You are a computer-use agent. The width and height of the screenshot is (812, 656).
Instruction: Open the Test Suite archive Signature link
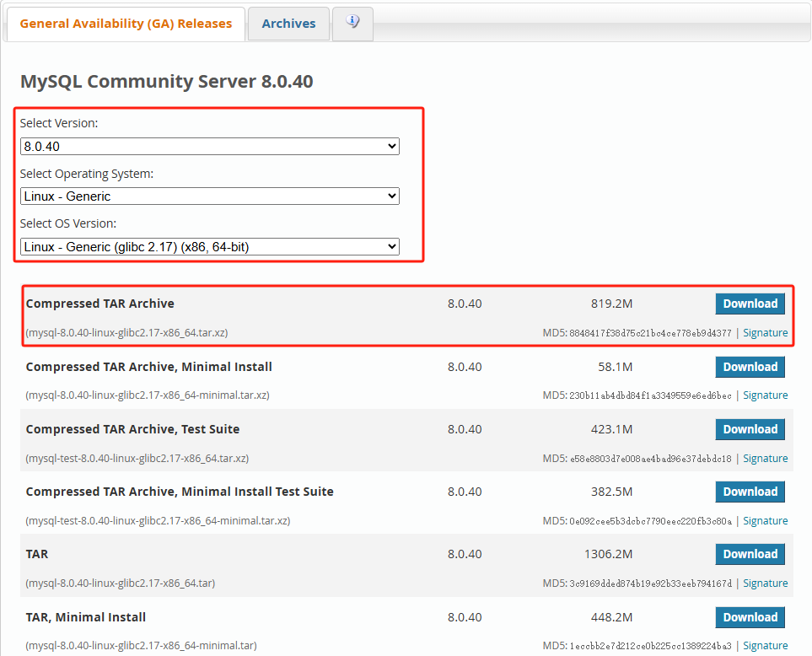click(x=765, y=458)
